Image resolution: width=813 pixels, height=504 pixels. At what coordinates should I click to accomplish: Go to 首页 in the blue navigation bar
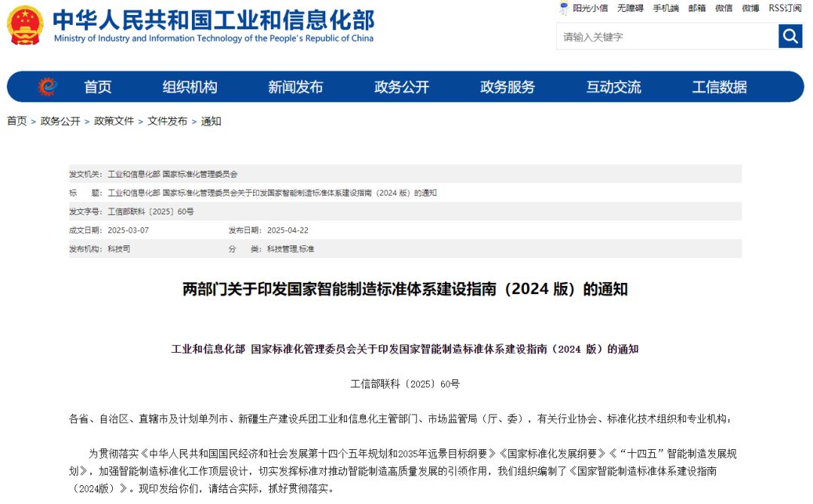point(98,87)
